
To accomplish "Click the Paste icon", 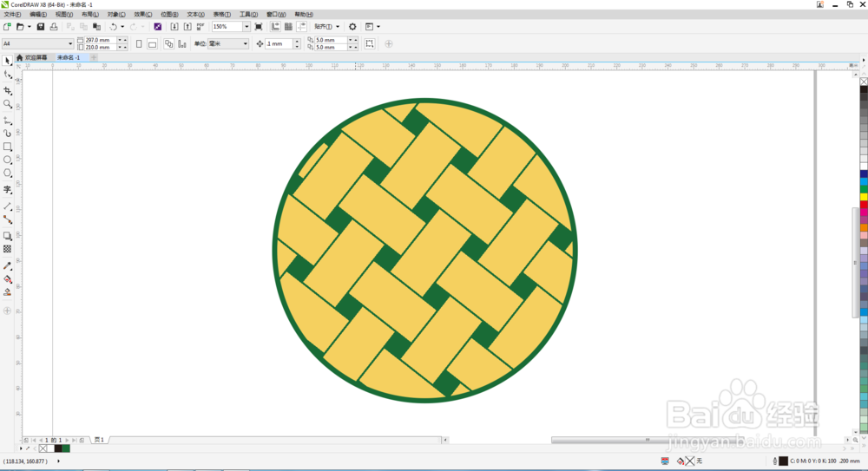I will coord(97,27).
